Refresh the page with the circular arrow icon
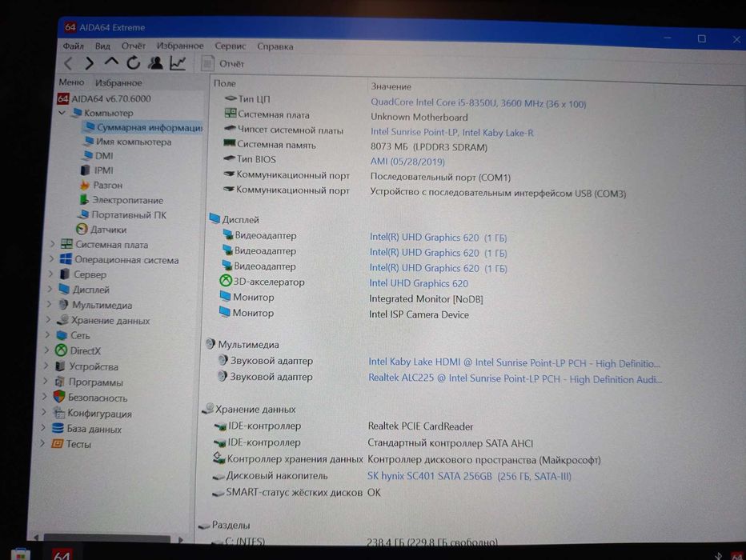 click(133, 62)
